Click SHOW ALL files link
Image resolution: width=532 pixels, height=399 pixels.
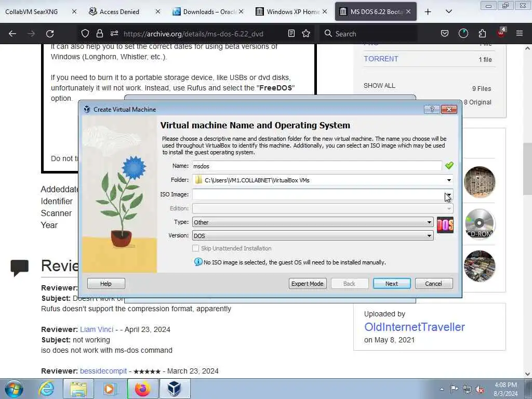(379, 86)
